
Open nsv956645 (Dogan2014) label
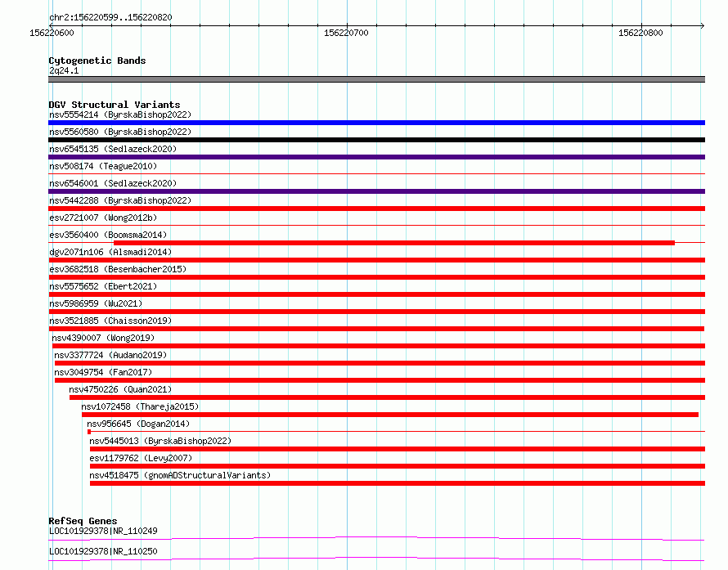tap(138, 424)
